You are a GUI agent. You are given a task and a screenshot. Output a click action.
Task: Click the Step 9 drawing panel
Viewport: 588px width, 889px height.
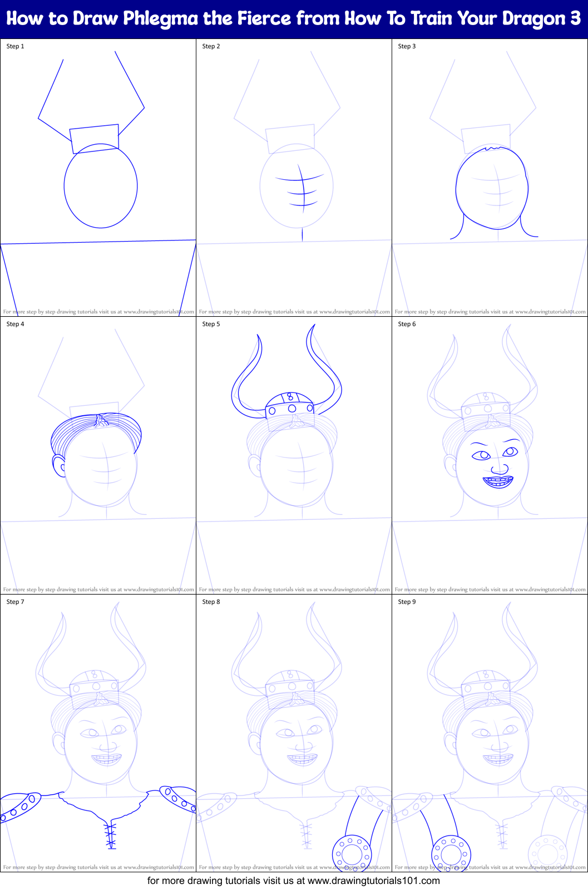point(490,734)
